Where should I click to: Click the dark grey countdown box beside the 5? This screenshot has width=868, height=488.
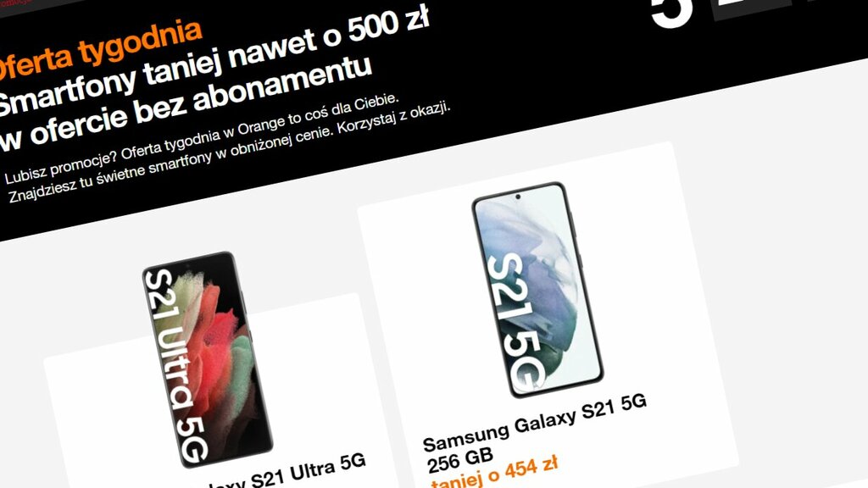pos(750,8)
